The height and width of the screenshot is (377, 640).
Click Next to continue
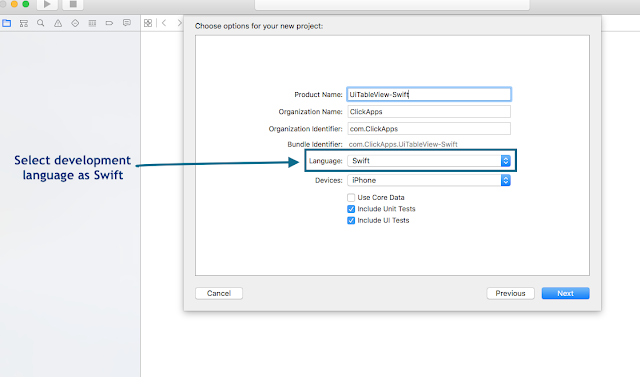pyautogui.click(x=566, y=293)
